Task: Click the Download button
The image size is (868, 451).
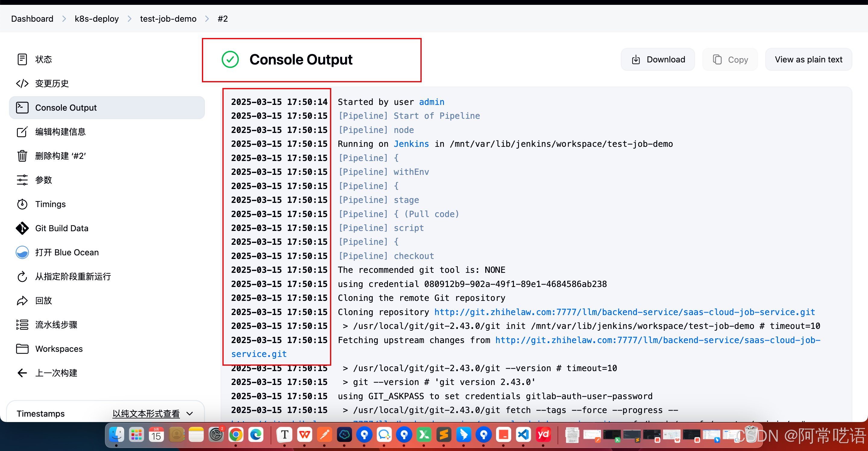Action: tap(658, 59)
